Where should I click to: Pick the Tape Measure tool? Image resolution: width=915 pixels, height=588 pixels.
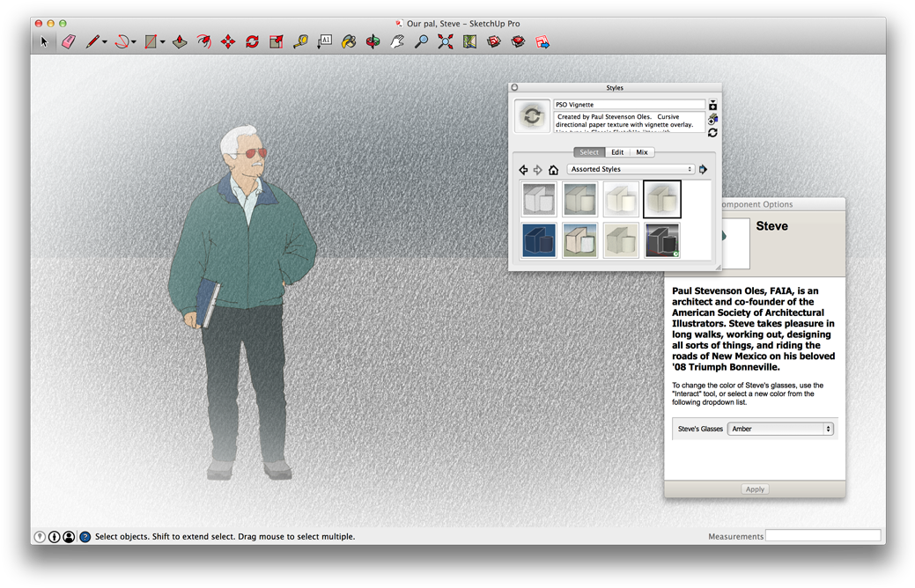(x=300, y=42)
